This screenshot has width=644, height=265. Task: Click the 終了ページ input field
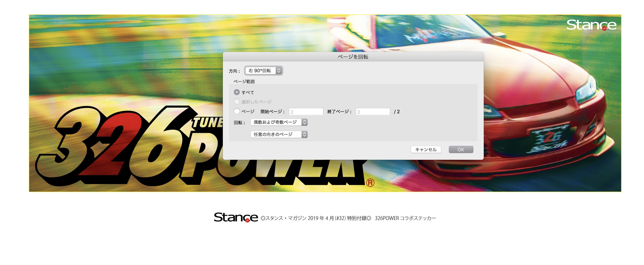coord(373,112)
